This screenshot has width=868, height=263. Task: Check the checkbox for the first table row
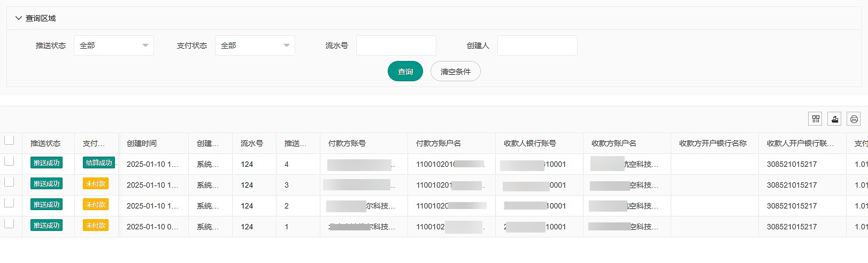pos(9,161)
